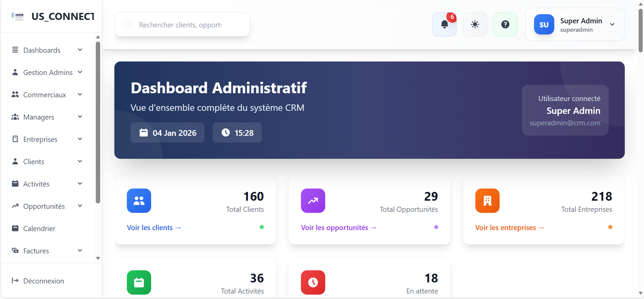Expand the Commerciaux sidebar section
Viewport: 644px width, 299px height.
pos(47,95)
